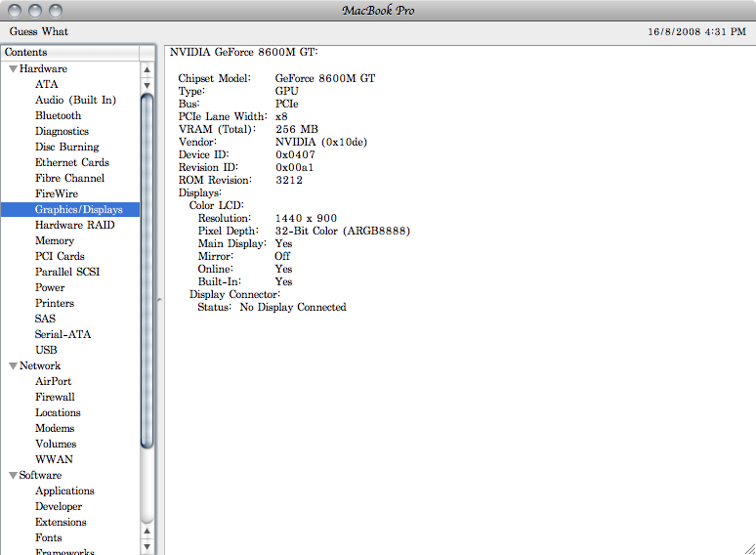Click the "256 MB" VRAM value

[297, 129]
